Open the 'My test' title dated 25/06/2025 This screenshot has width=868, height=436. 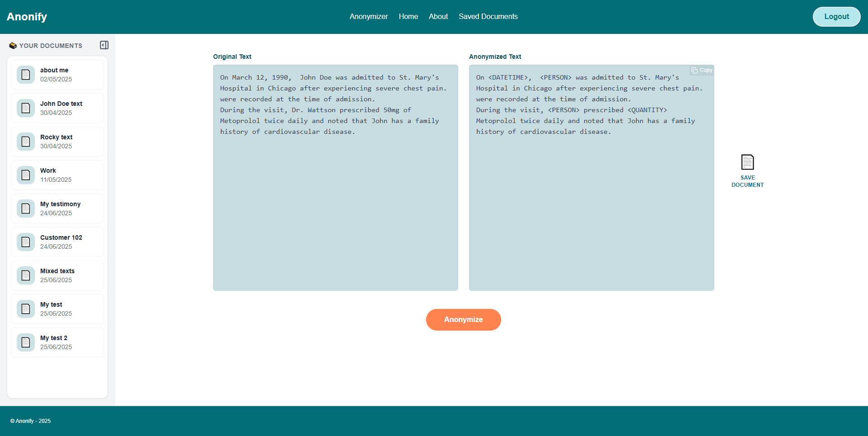[51, 304]
